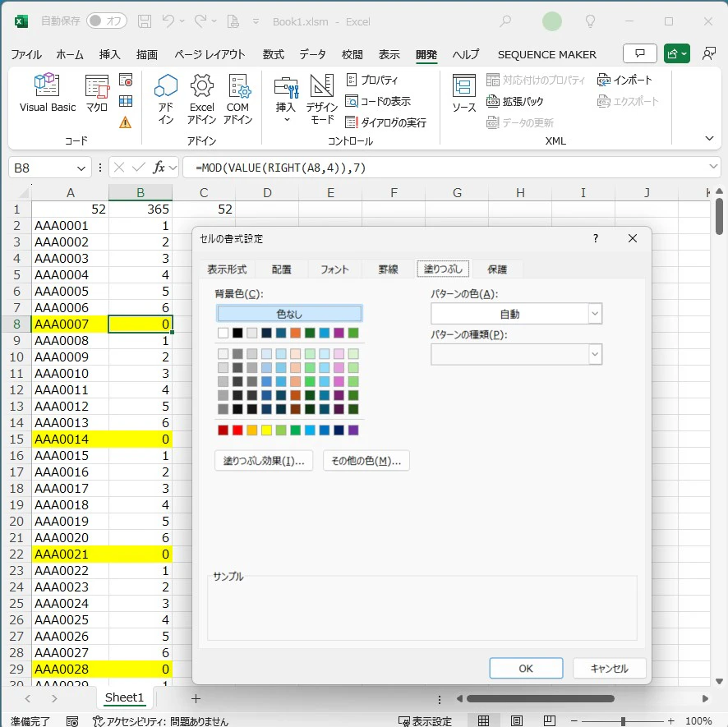Open Display Settings (表示設定) in status bar
The image size is (728, 727).
(x=426, y=721)
